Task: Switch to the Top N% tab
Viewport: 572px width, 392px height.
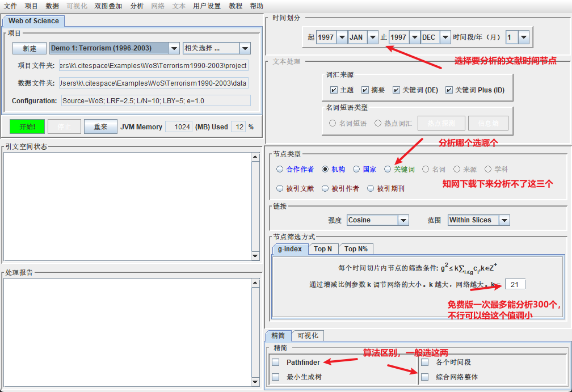Action: point(356,248)
